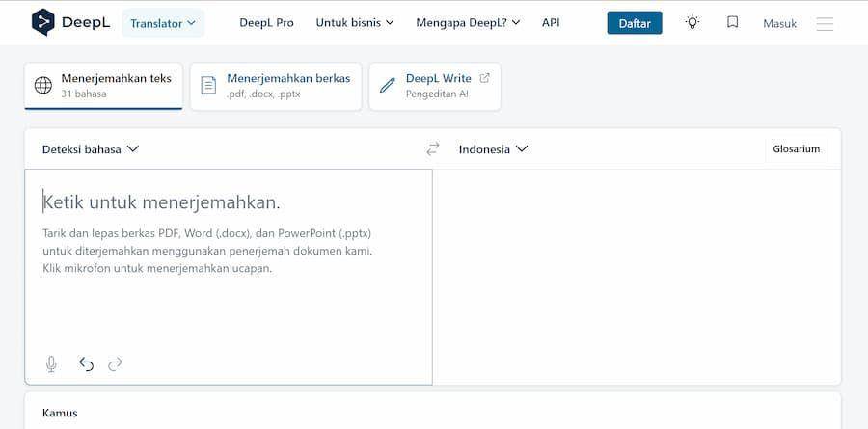Screen dimensions: 868x429
Task: Expand the Mengapa DeepL? menu
Action: tap(468, 23)
